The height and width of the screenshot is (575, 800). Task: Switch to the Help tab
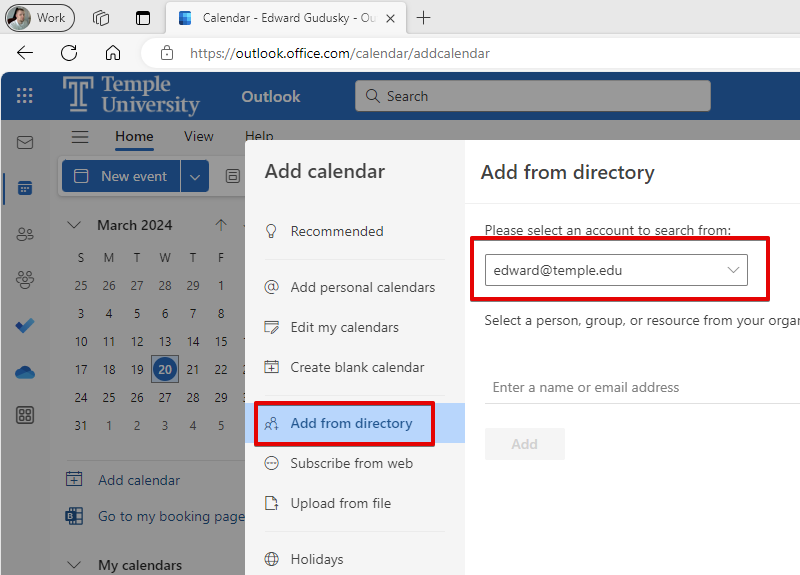pos(259,136)
